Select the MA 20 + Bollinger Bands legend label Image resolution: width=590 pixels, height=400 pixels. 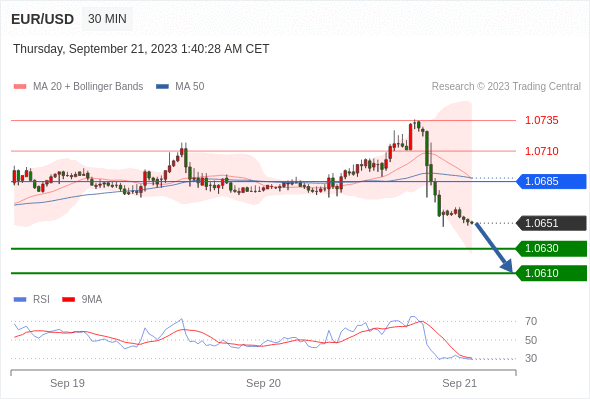click(x=88, y=87)
